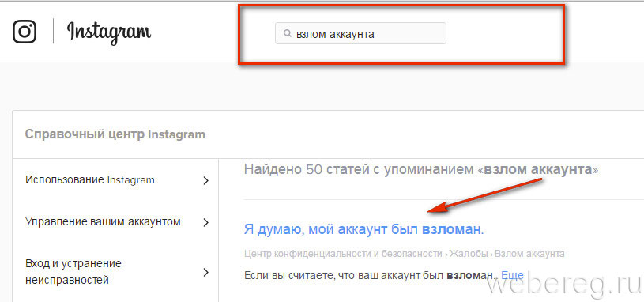Open article 'Я думаю, мой аккаунт был взломан.'

[364, 230]
